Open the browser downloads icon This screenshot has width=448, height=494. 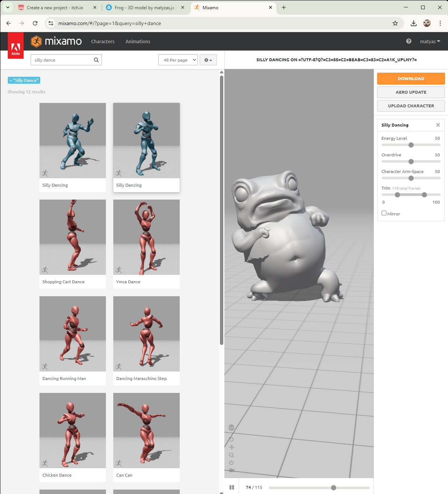(414, 23)
